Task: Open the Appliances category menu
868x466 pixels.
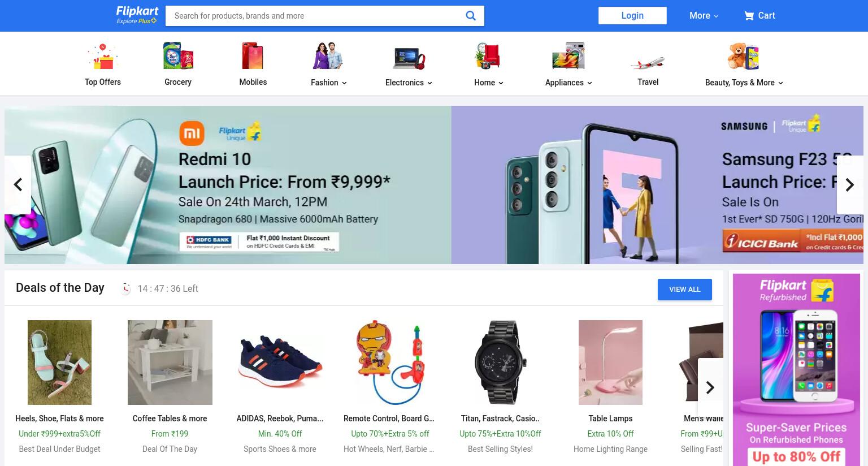Action: click(x=568, y=83)
